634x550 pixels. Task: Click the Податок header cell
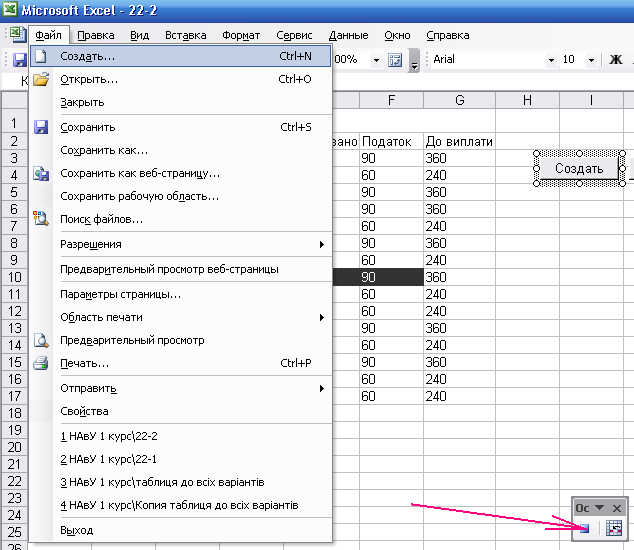point(391,142)
